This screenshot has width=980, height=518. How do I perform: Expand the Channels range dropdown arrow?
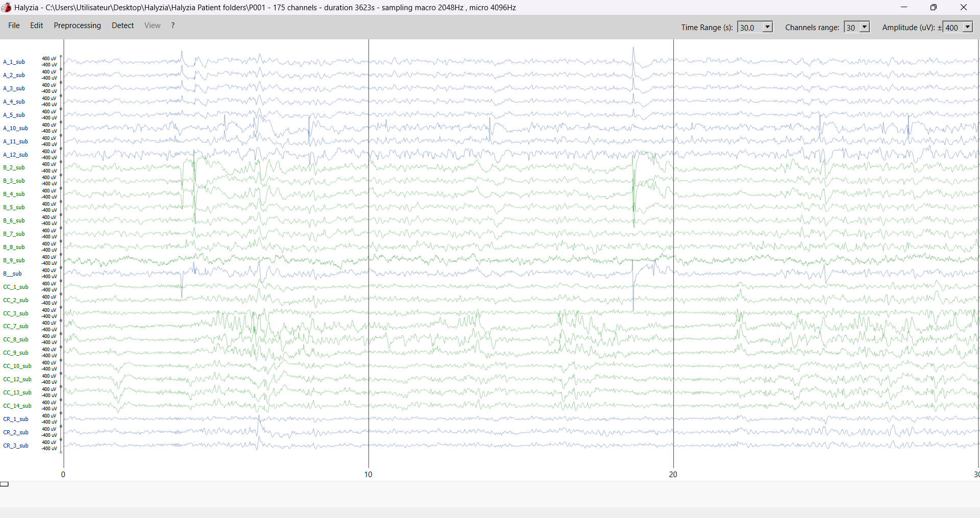click(865, 27)
